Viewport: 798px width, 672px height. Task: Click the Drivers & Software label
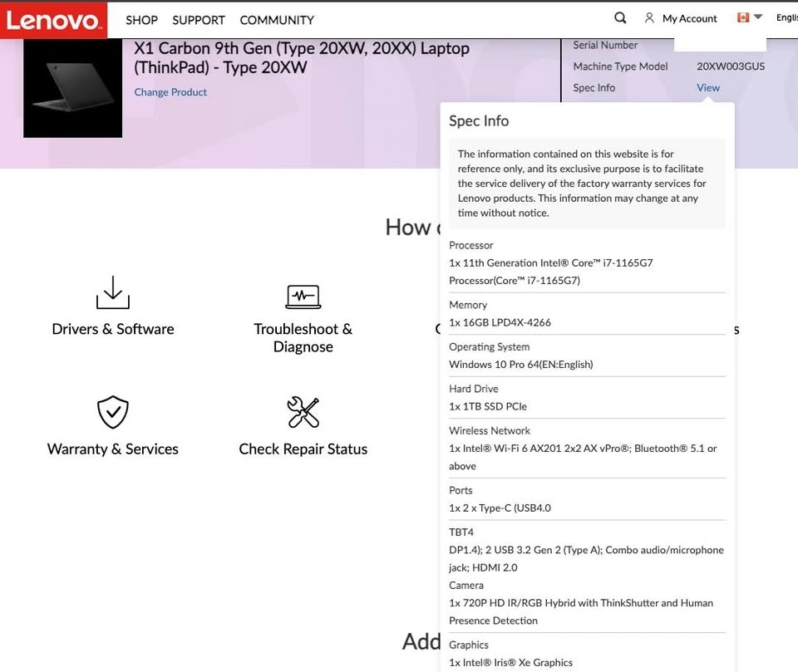point(113,329)
